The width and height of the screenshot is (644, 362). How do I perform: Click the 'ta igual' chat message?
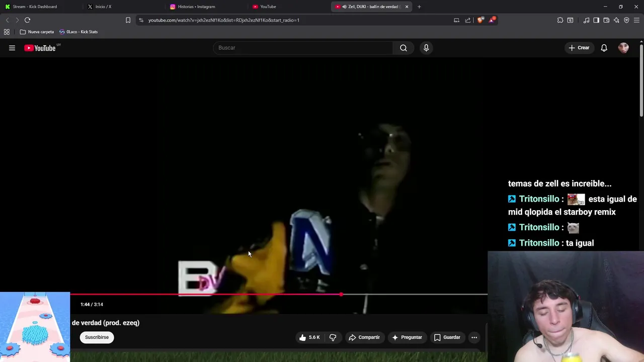[580, 243]
